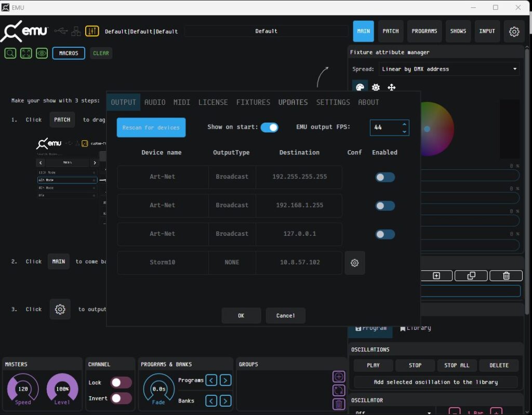Go to previous bank arrow

tap(211, 401)
